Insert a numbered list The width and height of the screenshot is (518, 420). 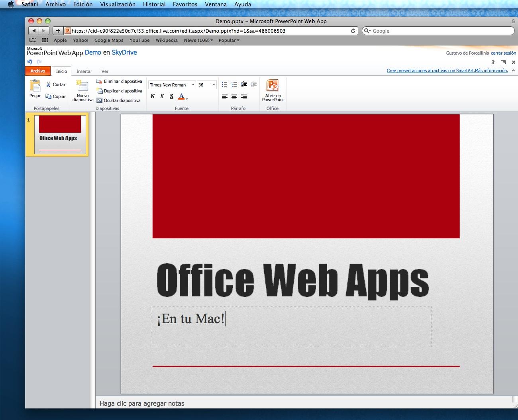[234, 84]
